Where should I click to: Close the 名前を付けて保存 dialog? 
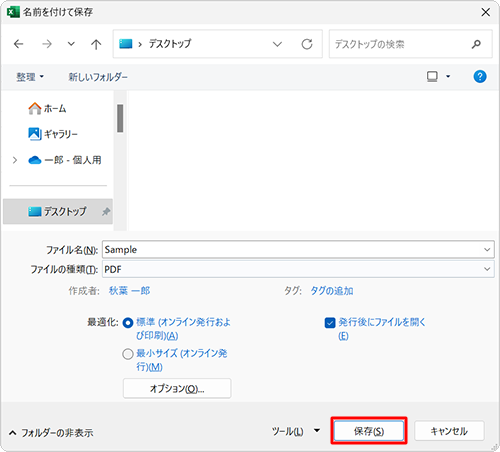tap(485, 12)
